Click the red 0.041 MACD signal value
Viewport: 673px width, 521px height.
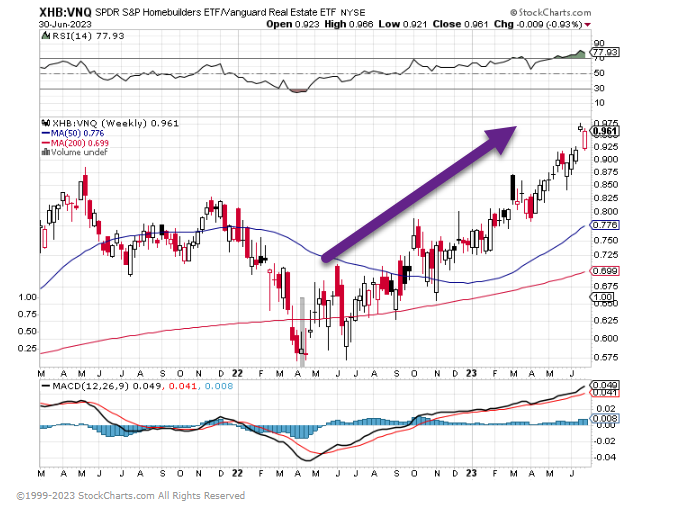(182, 386)
